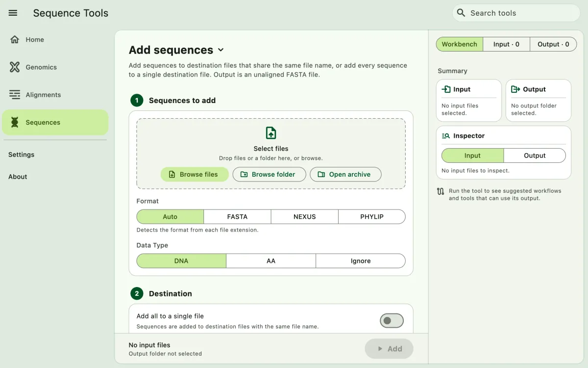Click the Sequence Tools title

[x=71, y=13]
